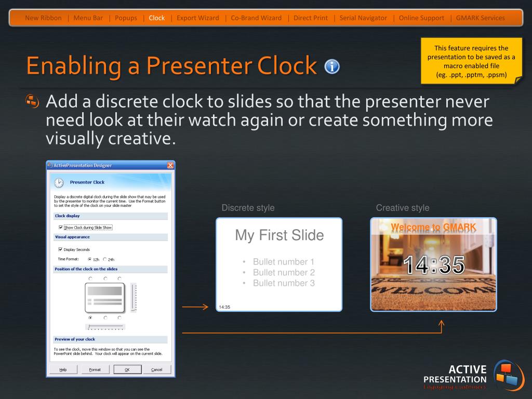This screenshot has height=399, width=532.
Task: Toggle Show Clock during Slide Show checkbox
Action: 60,228
